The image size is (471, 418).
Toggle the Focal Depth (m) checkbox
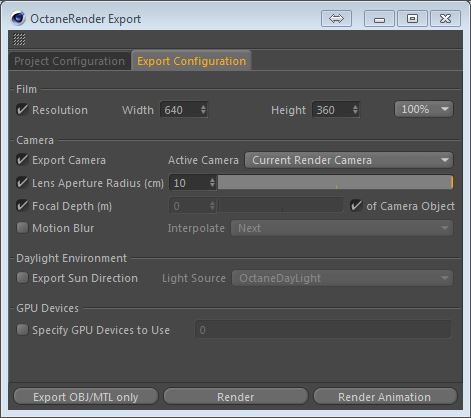pos(22,206)
